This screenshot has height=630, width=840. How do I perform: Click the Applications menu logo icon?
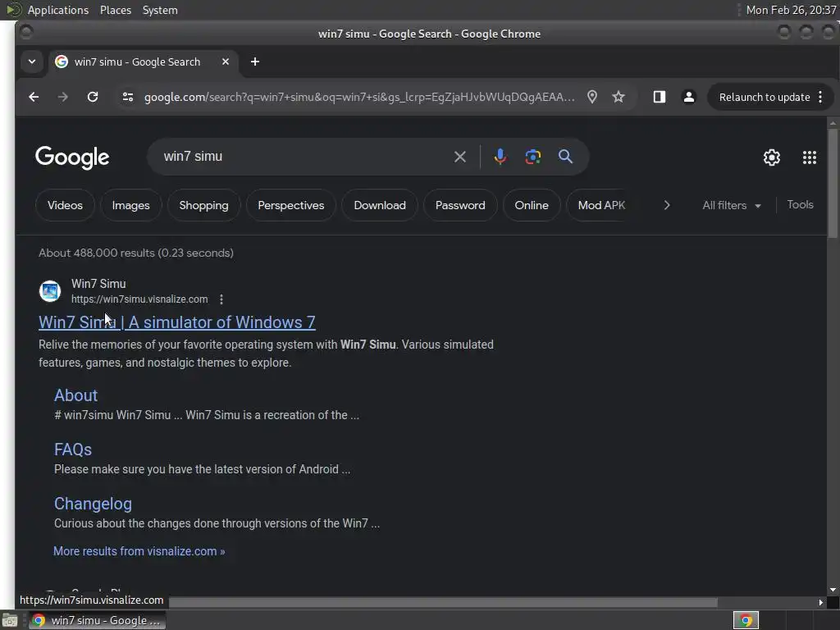(x=13, y=10)
